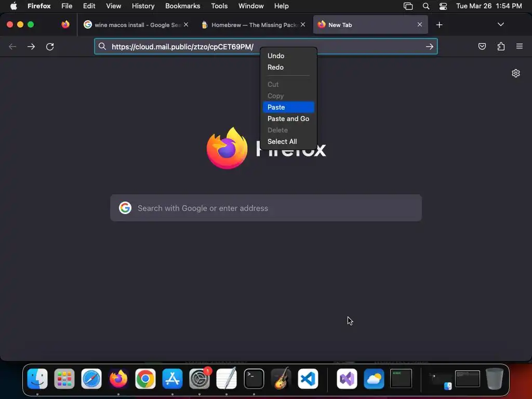Image resolution: width=532 pixels, height=399 pixels.
Task: Open Control Center in menu bar
Action: pos(443,6)
